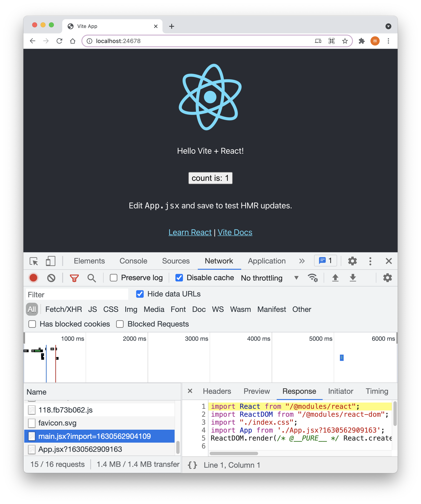421x504 pixels.
Task: Select the App.jsx?1630562909163 request
Action: pyautogui.click(x=99, y=449)
